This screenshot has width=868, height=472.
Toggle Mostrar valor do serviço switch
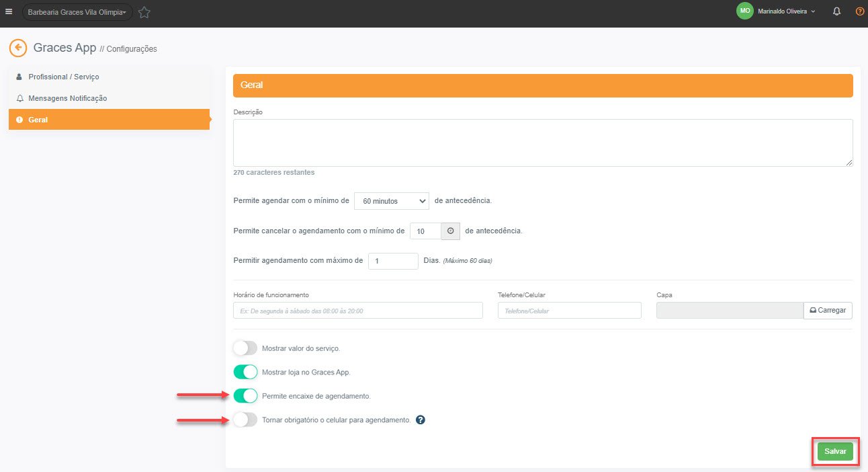tap(245, 348)
